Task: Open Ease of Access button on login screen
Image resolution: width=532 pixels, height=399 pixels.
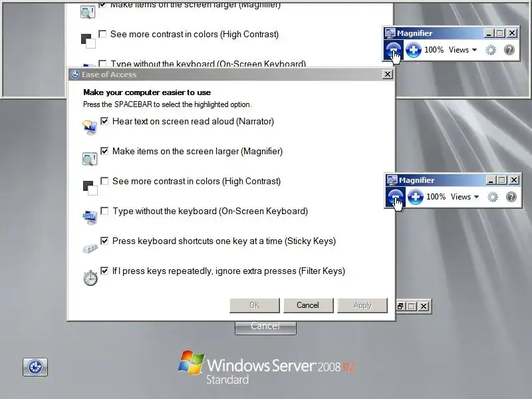Action: point(35,367)
